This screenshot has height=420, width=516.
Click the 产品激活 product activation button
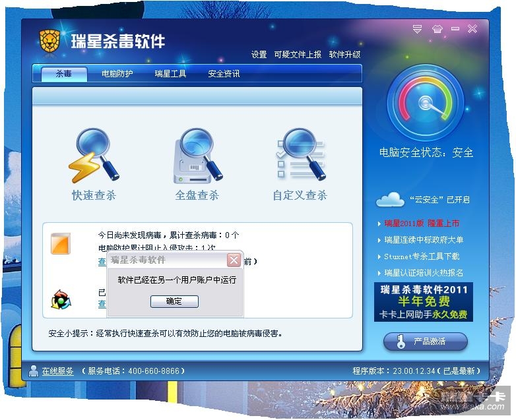(426, 342)
